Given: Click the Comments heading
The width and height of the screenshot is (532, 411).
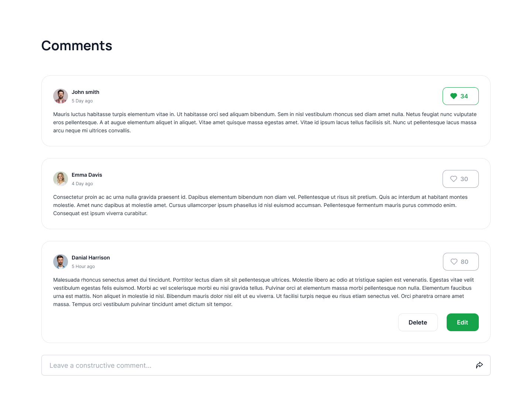Looking at the screenshot, I should click(77, 46).
